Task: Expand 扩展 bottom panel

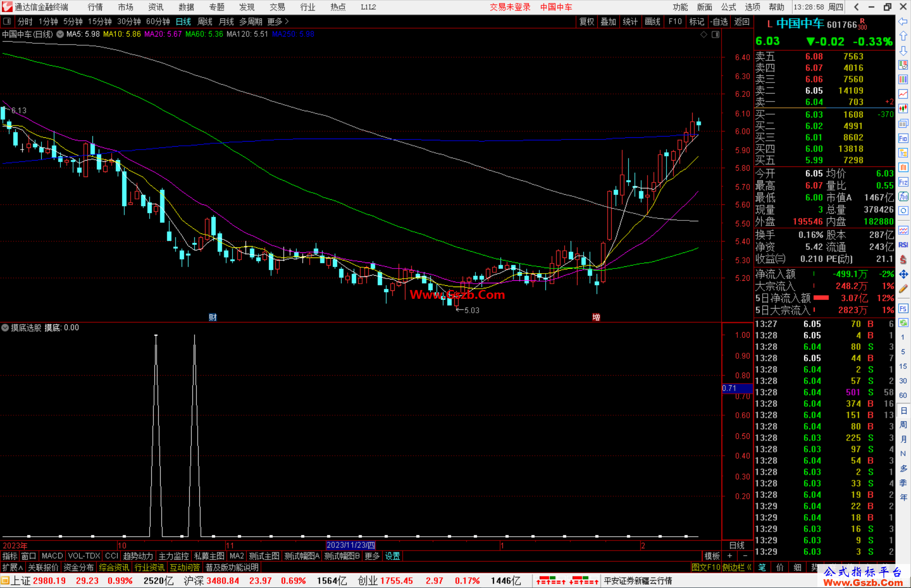Action: (13, 567)
